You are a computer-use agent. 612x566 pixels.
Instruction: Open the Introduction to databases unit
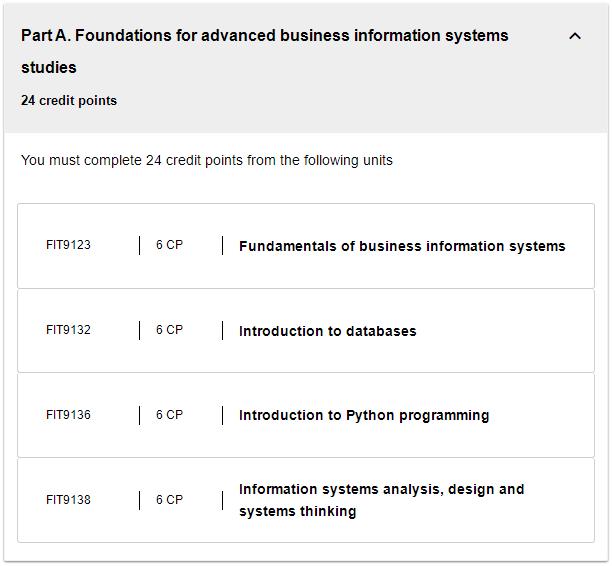(327, 331)
